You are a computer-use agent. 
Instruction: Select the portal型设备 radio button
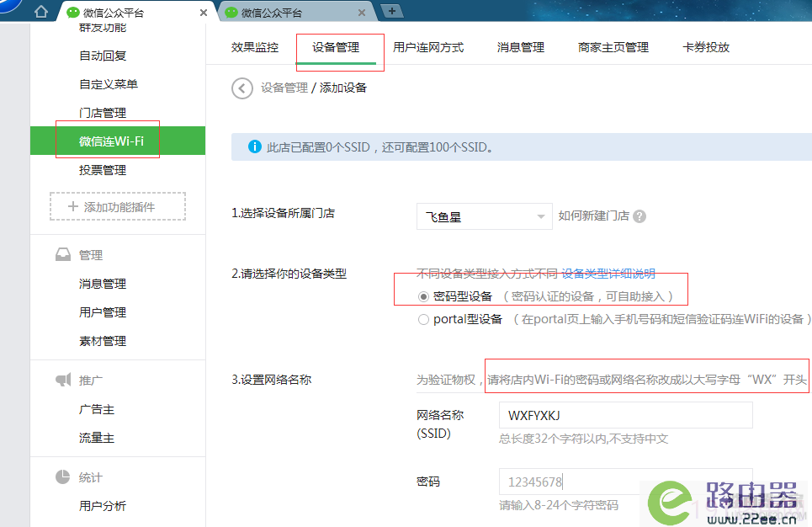[x=423, y=319]
